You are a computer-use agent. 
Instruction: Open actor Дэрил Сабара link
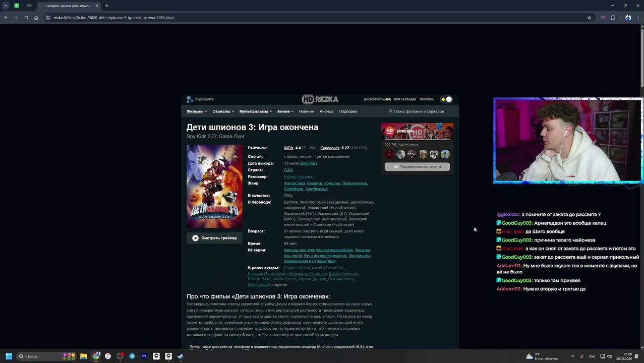click(x=297, y=268)
